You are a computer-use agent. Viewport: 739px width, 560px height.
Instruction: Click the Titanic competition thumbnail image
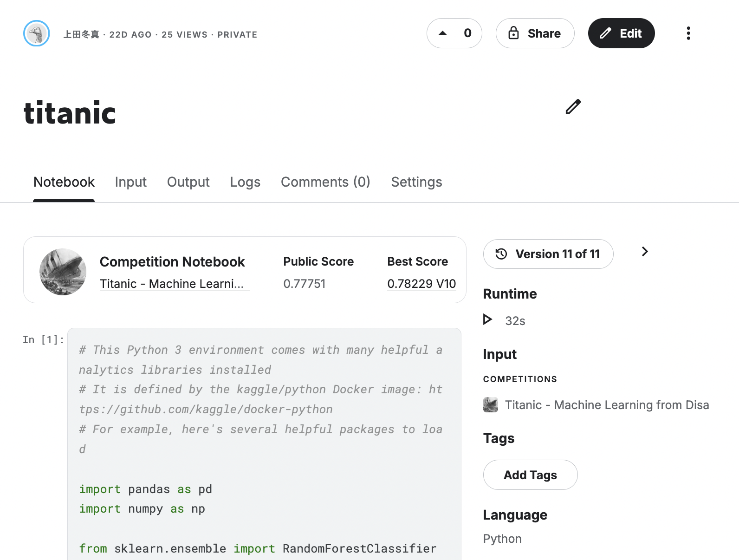click(x=63, y=272)
